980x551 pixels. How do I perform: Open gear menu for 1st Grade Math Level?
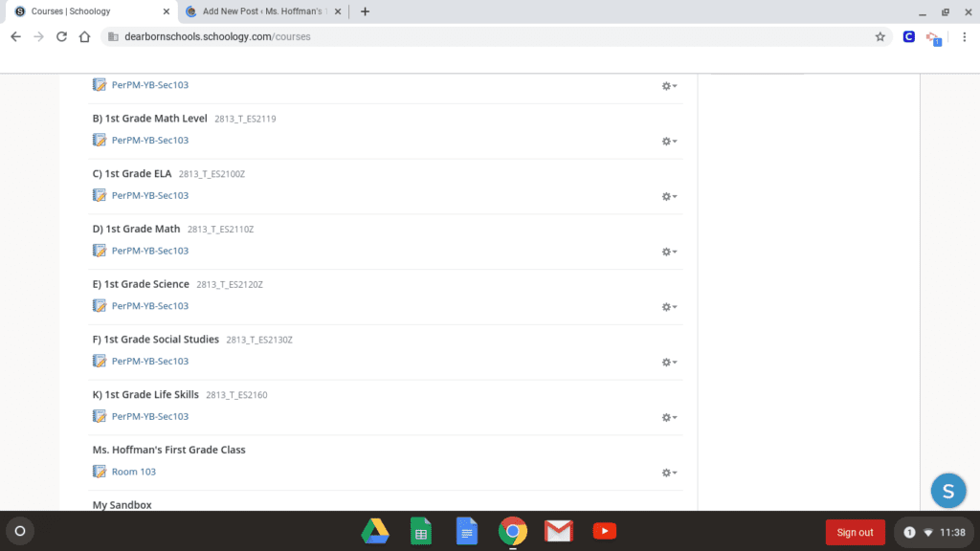(669, 142)
